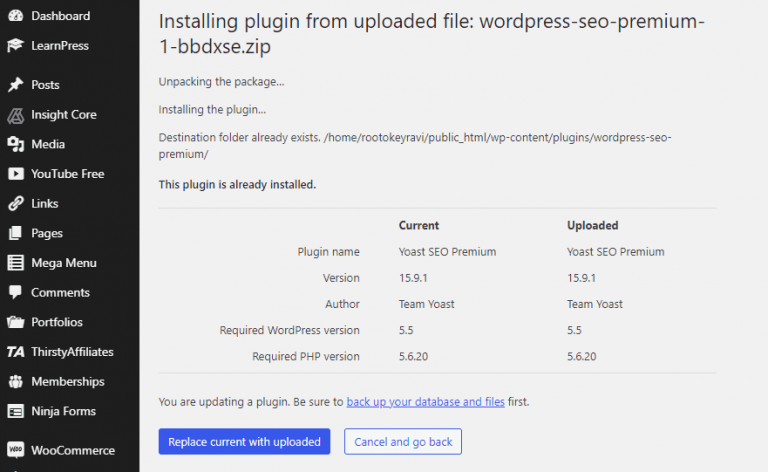Click the Unpacking the package text

pyautogui.click(x=221, y=82)
